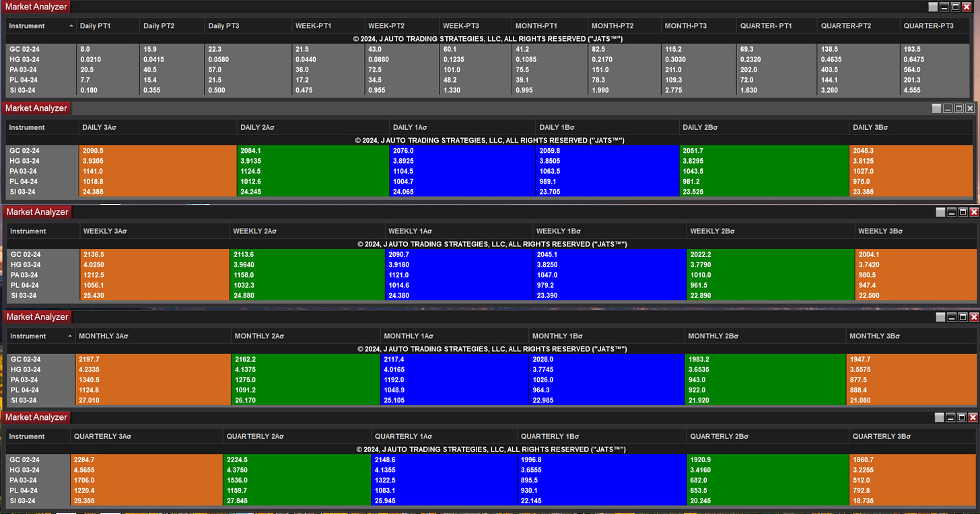Click the blue cell showing 23.705
980x514 pixels.
608,191
